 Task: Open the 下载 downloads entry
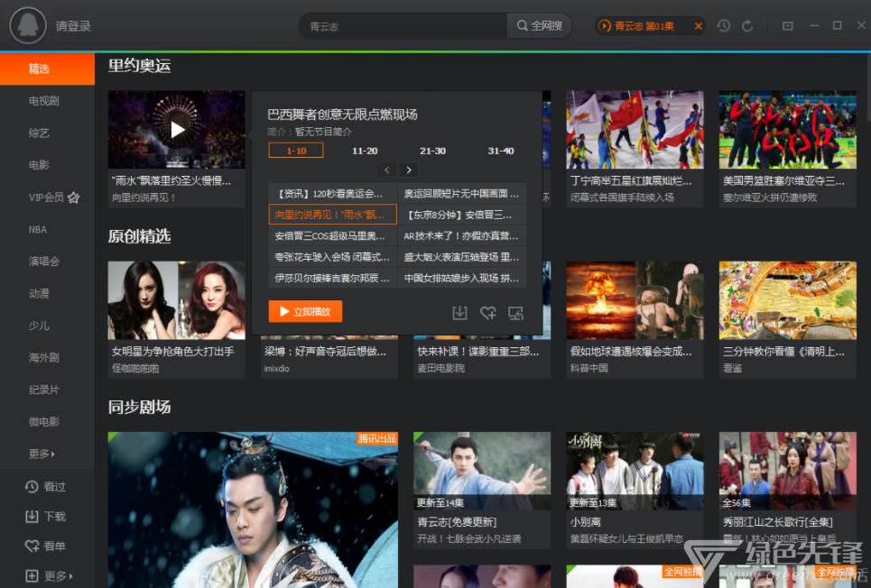(45, 517)
